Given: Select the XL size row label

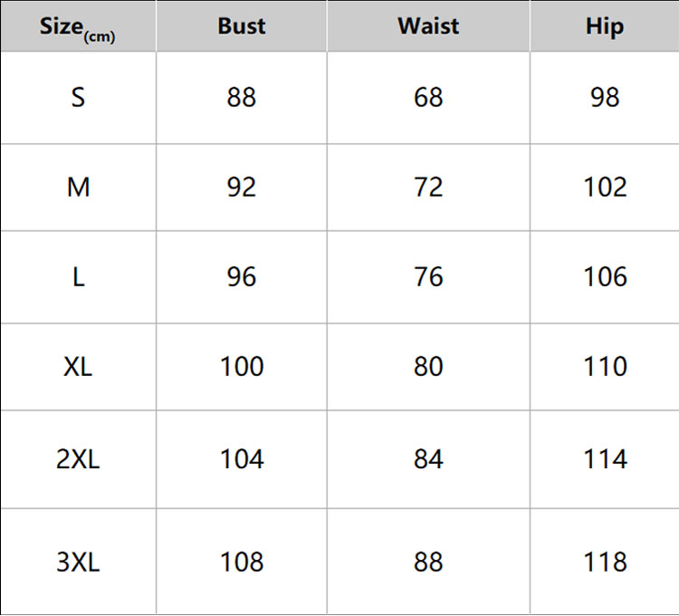Looking at the screenshot, I should (x=78, y=366).
